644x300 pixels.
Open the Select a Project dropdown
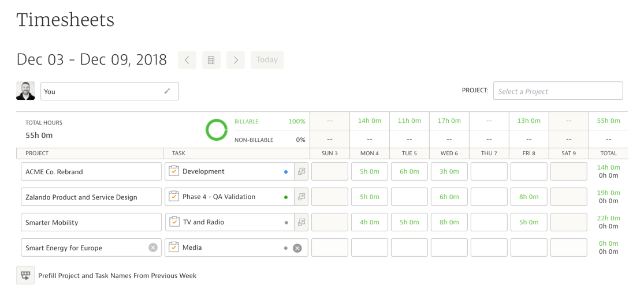557,91
